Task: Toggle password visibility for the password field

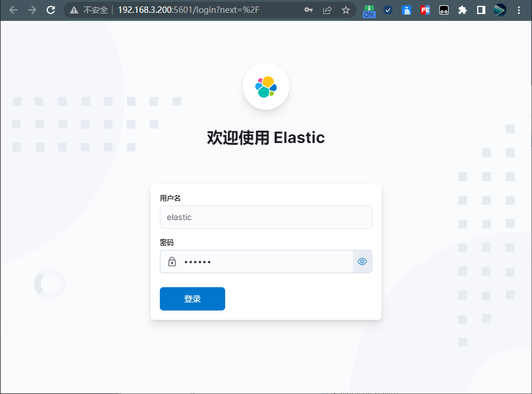Action: click(x=362, y=261)
